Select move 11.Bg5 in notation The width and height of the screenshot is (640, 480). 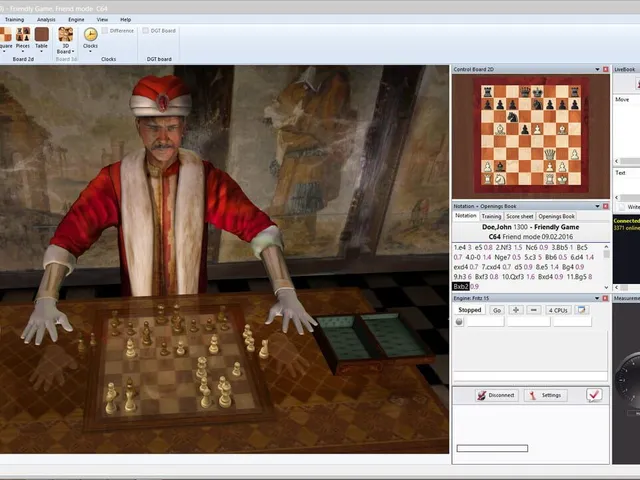tap(576, 277)
